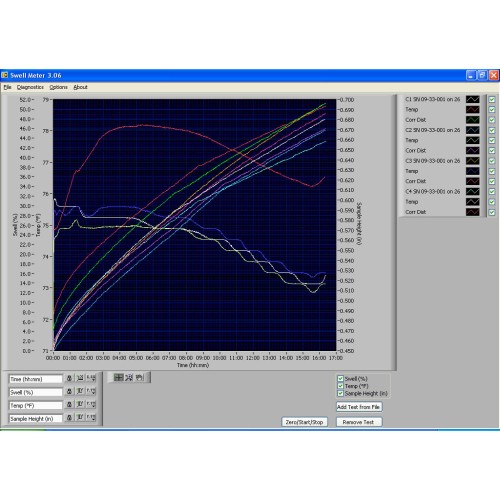
Task: Open the Options menu
Action: click(59, 87)
